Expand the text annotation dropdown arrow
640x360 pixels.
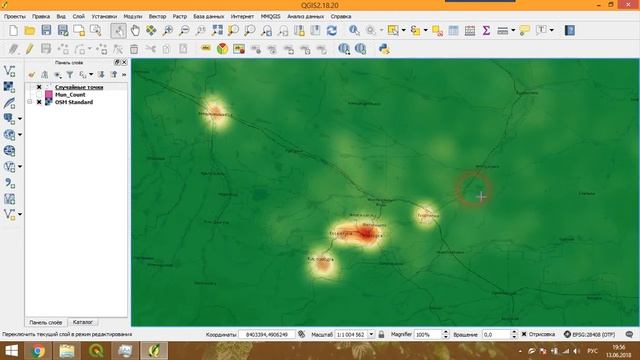[551, 30]
